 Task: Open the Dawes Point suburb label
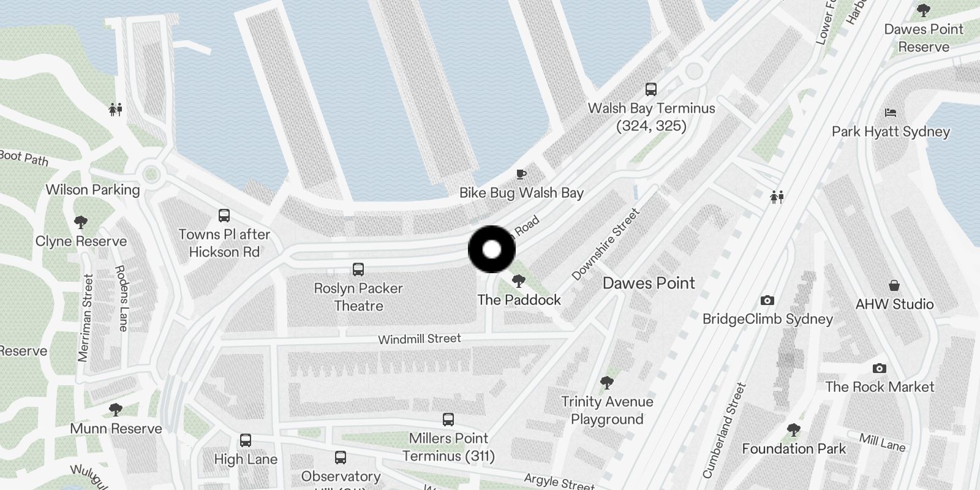tap(649, 283)
